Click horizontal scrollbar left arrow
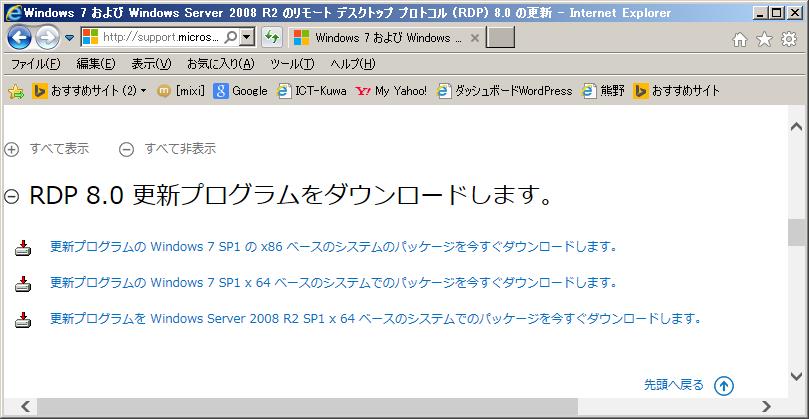 tap(25, 406)
